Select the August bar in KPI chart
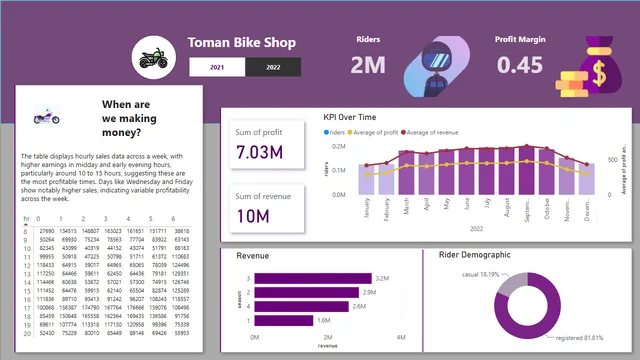The width and height of the screenshot is (640, 360). coord(507,171)
